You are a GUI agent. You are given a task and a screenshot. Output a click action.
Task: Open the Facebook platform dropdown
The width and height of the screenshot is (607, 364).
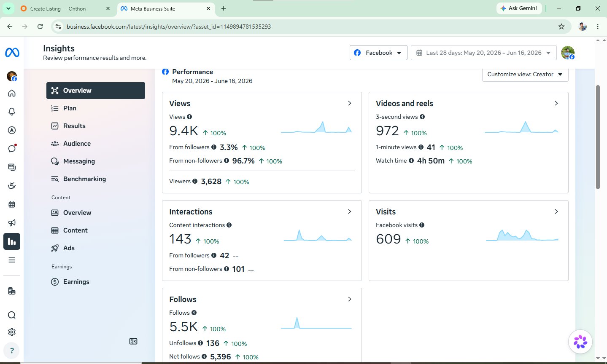tap(378, 53)
